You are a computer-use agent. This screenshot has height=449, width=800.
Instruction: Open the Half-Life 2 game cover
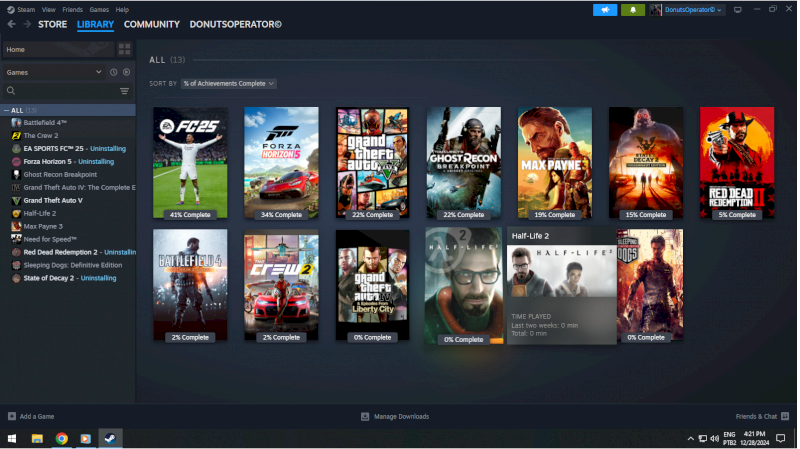pyautogui.click(x=464, y=285)
